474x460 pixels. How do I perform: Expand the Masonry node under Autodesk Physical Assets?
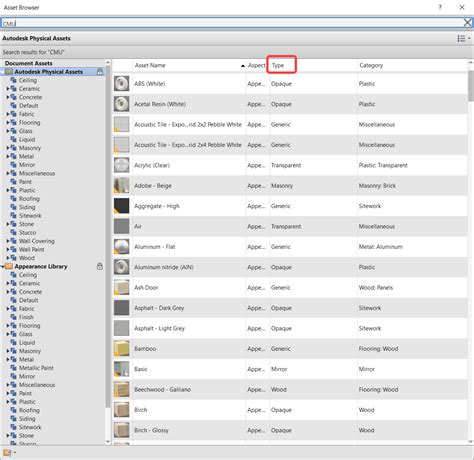[8, 148]
